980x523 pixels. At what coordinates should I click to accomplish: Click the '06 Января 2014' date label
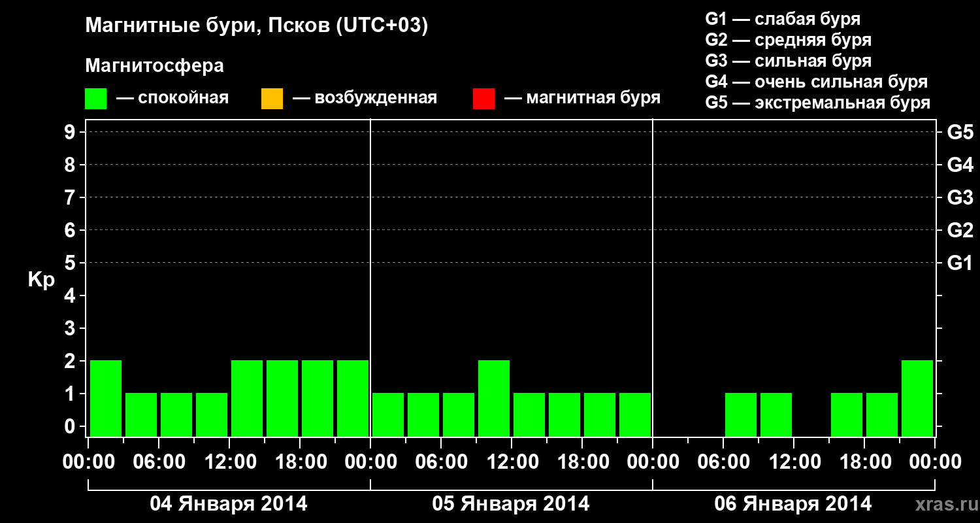click(x=793, y=504)
